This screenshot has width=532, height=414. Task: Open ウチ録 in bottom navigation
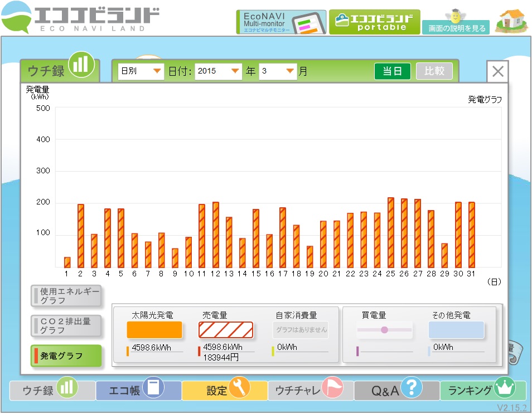[x=52, y=390]
